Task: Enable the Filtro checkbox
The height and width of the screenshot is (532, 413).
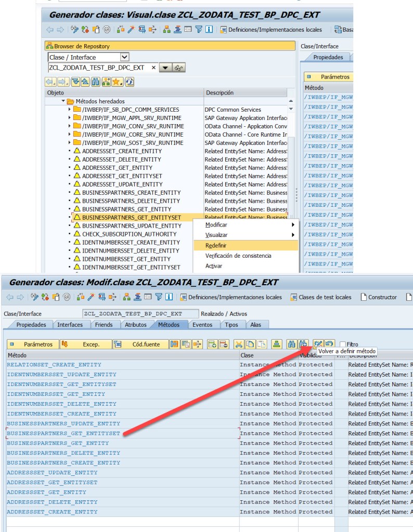Action: tap(343, 344)
